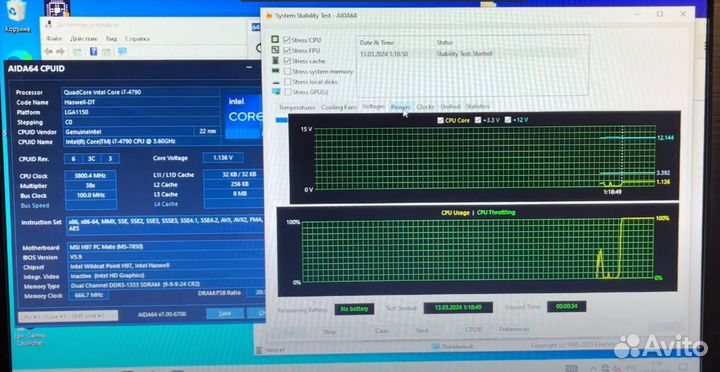Click the memory module icon beside Stress system memory
Image resolution: width=720 pixels, height=372 pixels.
[x=275, y=71]
